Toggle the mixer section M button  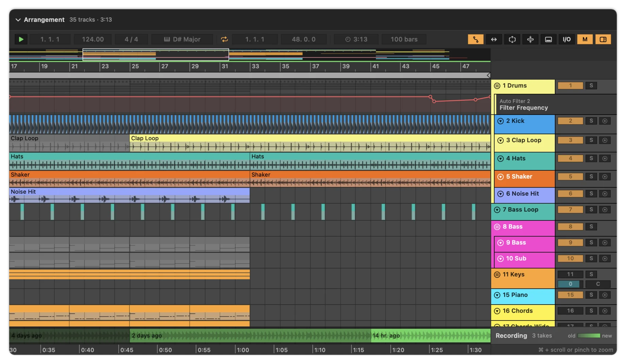tap(585, 39)
